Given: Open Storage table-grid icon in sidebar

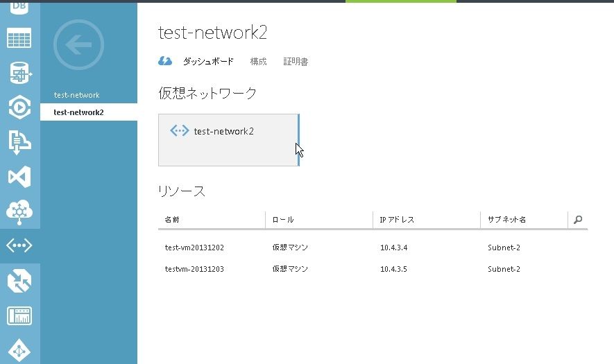Looking at the screenshot, I should point(19,38).
